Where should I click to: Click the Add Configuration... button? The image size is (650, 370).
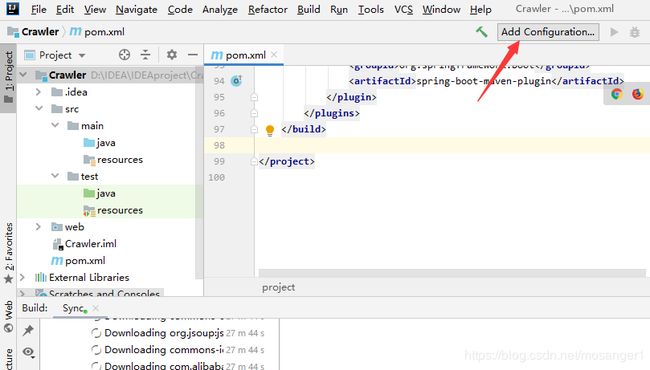tap(548, 32)
